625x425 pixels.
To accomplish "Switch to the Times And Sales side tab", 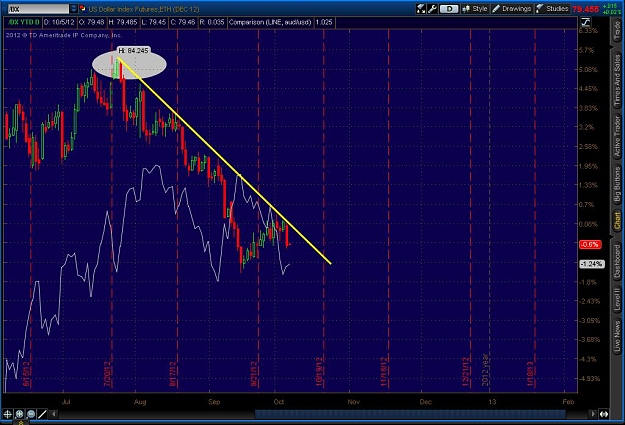I will click(617, 80).
